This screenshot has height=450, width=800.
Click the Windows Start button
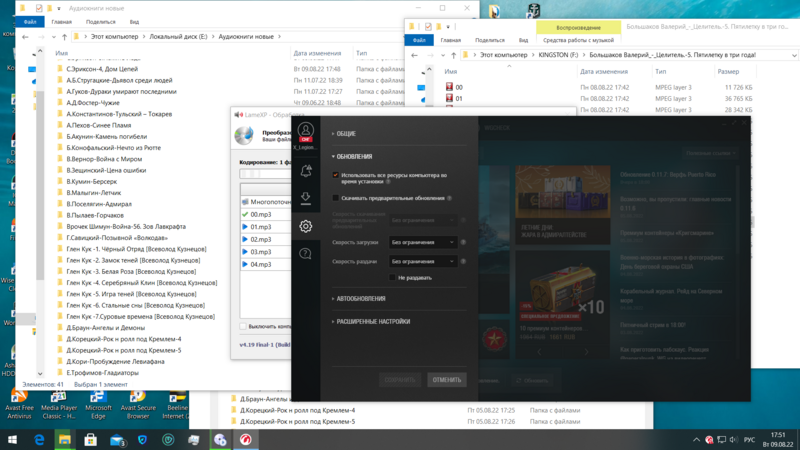click(x=12, y=440)
